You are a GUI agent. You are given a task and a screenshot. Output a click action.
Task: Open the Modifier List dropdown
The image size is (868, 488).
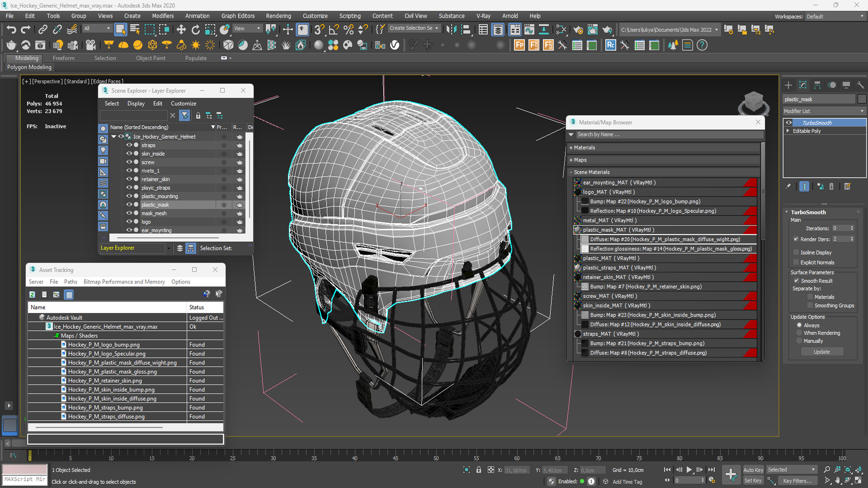pyautogui.click(x=824, y=111)
